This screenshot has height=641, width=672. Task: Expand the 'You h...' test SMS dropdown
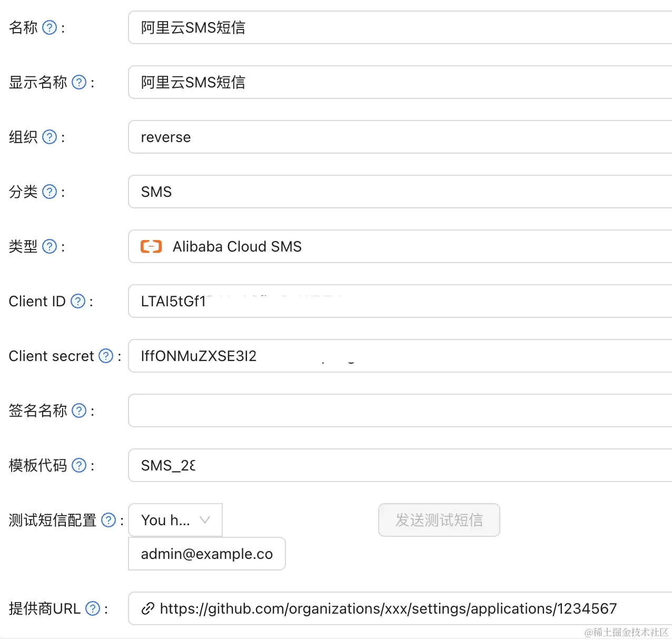pos(175,520)
